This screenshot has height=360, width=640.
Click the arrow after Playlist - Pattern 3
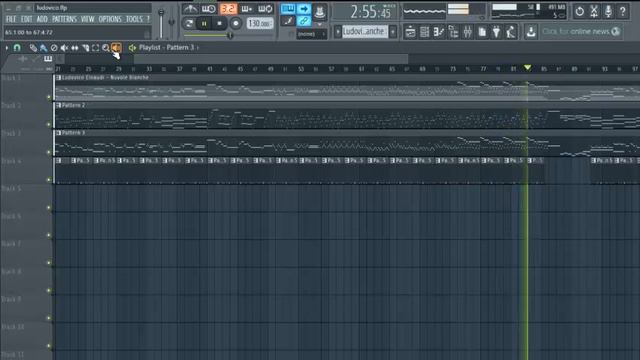198,48
